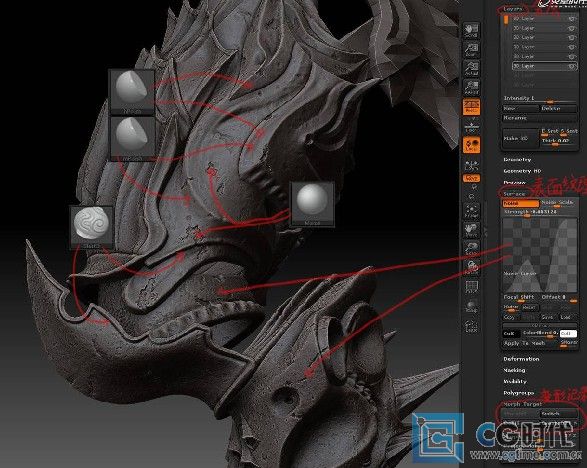Select the Scale view icon
Image resolution: width=587 pixels, height=468 pixels.
pyautogui.click(x=471, y=249)
